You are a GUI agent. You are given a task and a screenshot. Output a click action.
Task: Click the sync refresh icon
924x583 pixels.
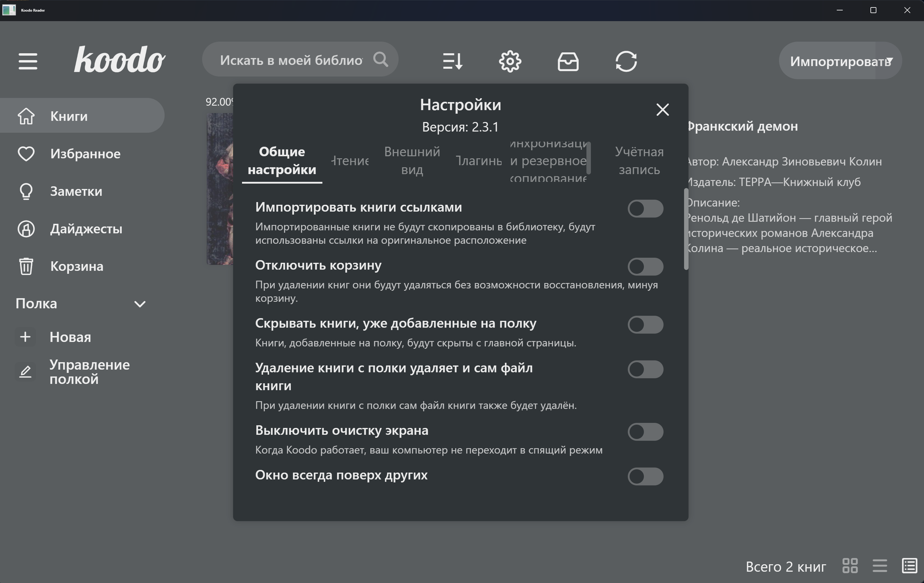pyautogui.click(x=626, y=61)
